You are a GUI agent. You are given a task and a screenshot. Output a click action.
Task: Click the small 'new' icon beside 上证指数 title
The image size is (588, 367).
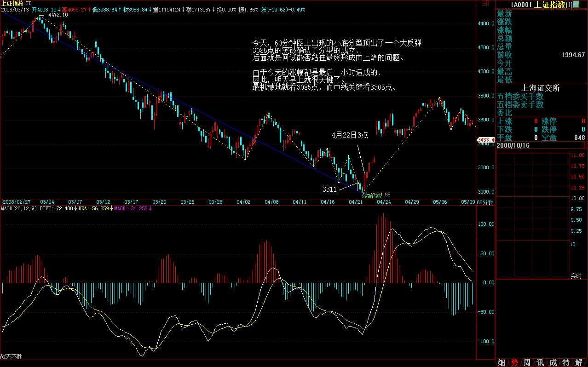pyautogui.click(x=576, y=5)
